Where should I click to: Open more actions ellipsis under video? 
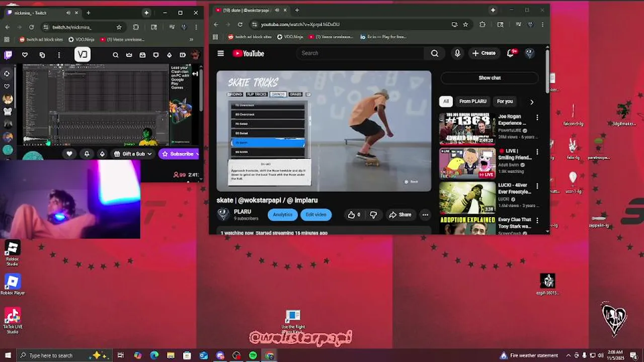pyautogui.click(x=425, y=215)
